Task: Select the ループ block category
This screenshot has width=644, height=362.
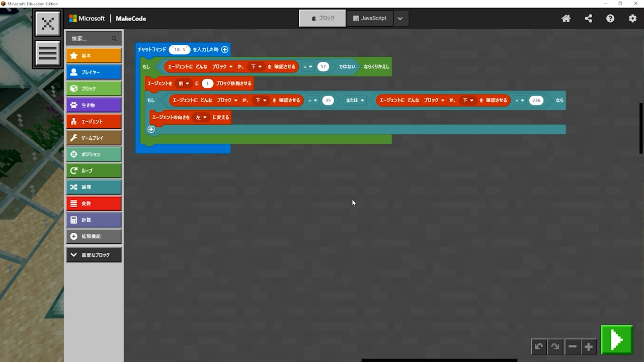Action: click(94, 170)
